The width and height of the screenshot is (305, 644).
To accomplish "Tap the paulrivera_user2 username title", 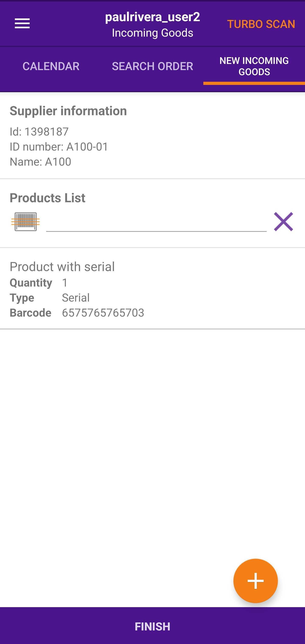I will [x=152, y=17].
